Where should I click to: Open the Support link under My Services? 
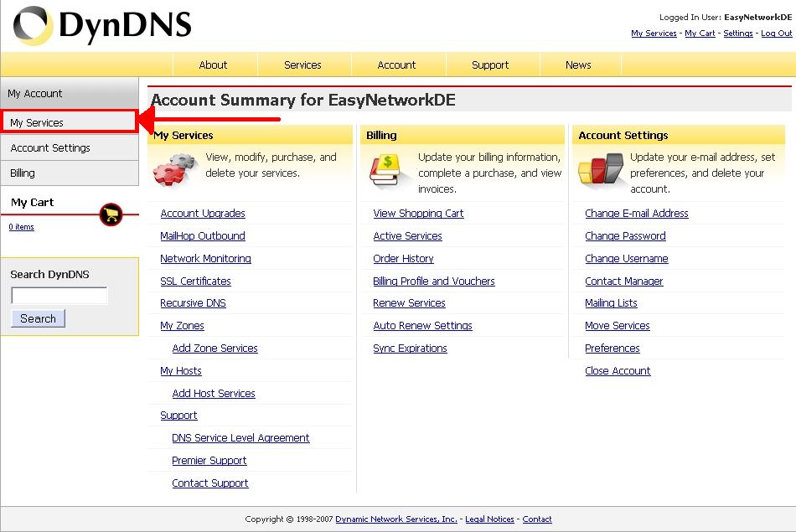(178, 416)
